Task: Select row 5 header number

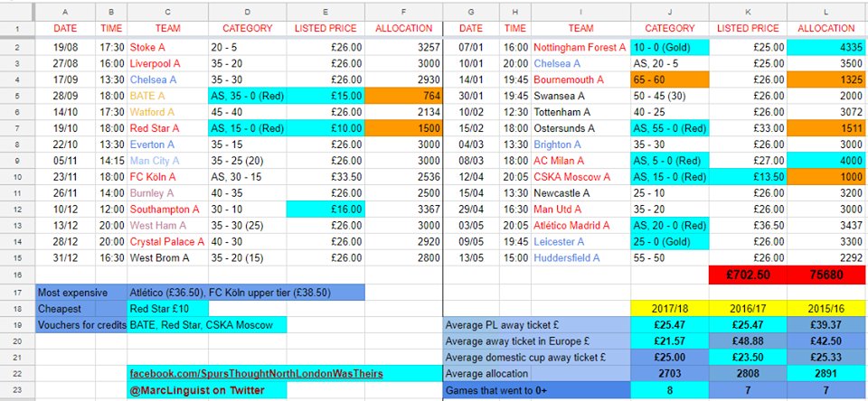Action: (x=17, y=97)
